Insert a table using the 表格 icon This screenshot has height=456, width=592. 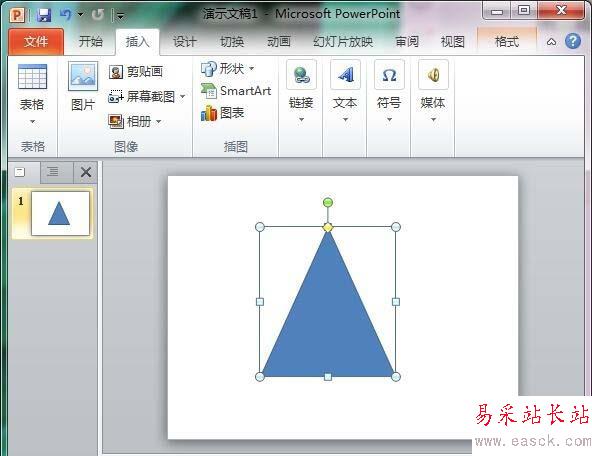[x=32, y=77]
